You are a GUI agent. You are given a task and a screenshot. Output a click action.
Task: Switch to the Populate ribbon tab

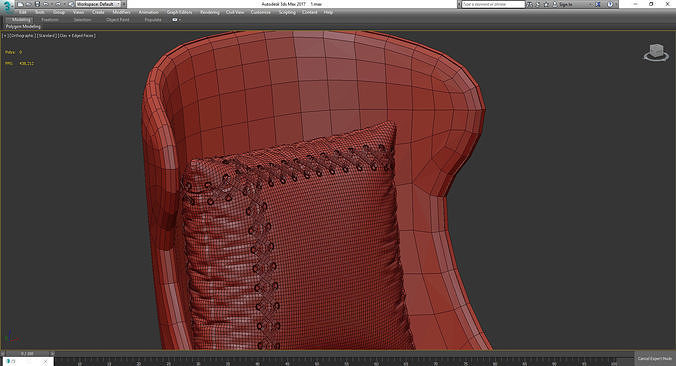point(153,19)
